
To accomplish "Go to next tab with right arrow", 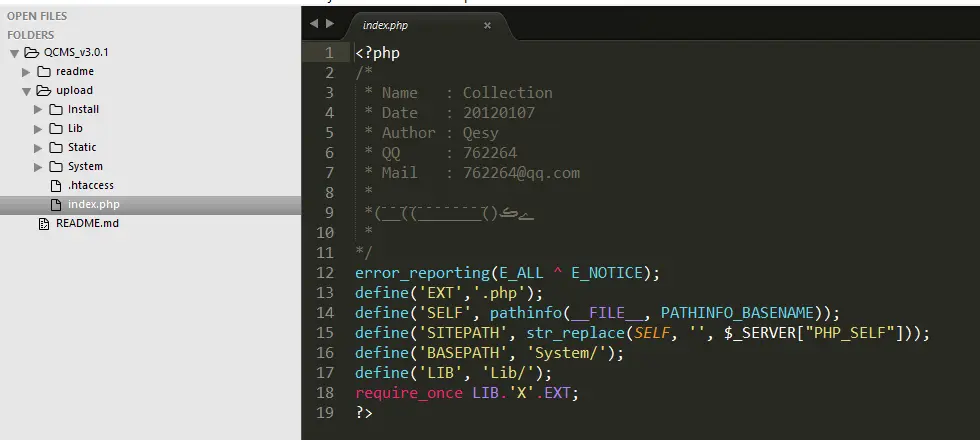I will click(329, 24).
